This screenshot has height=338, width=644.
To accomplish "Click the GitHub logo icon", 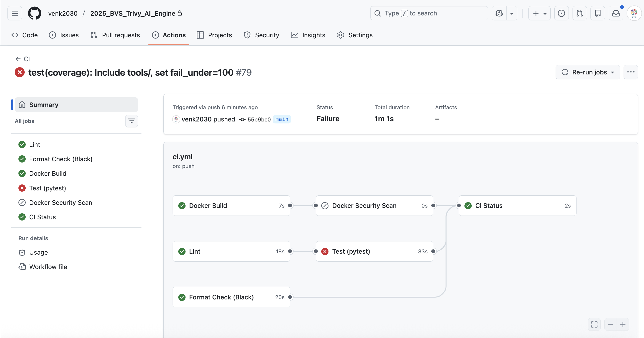I will click(x=35, y=13).
